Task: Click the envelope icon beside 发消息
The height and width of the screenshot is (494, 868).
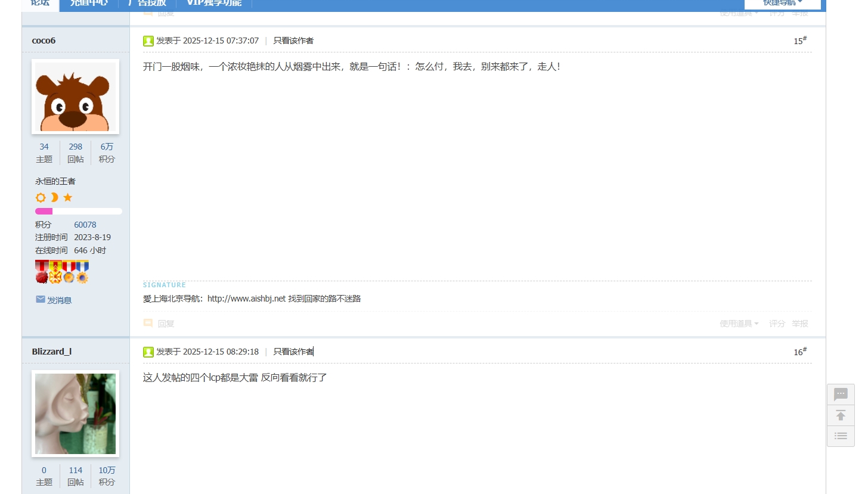Action: [x=41, y=300]
